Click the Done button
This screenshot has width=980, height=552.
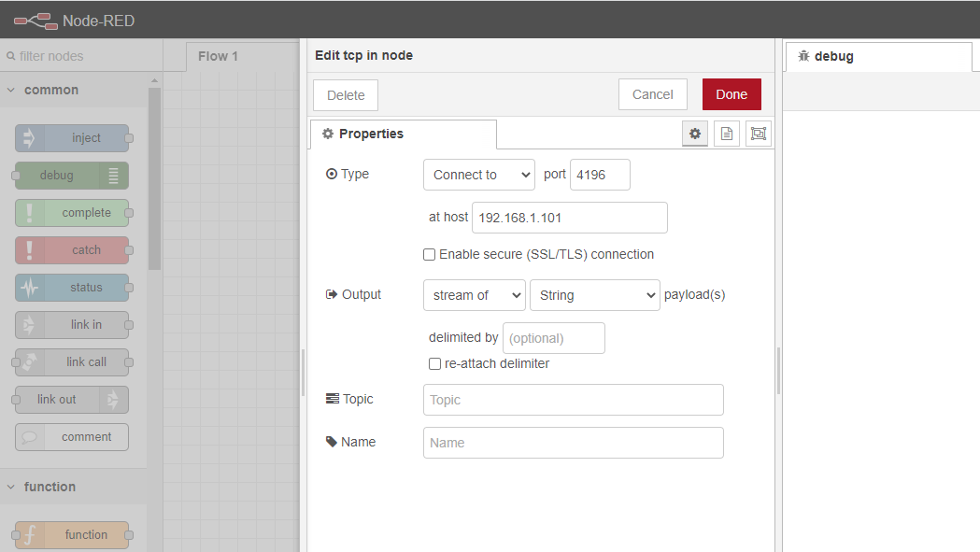point(731,94)
